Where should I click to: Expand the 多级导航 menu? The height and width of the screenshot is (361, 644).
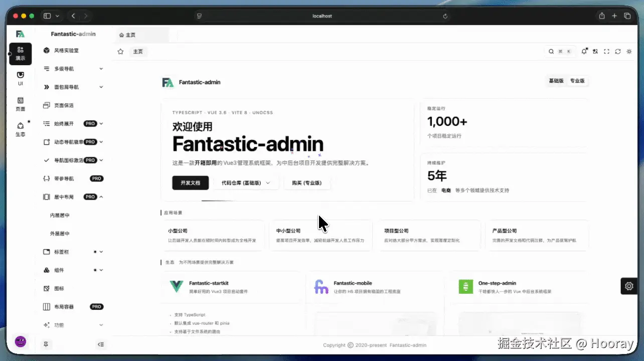click(73, 69)
